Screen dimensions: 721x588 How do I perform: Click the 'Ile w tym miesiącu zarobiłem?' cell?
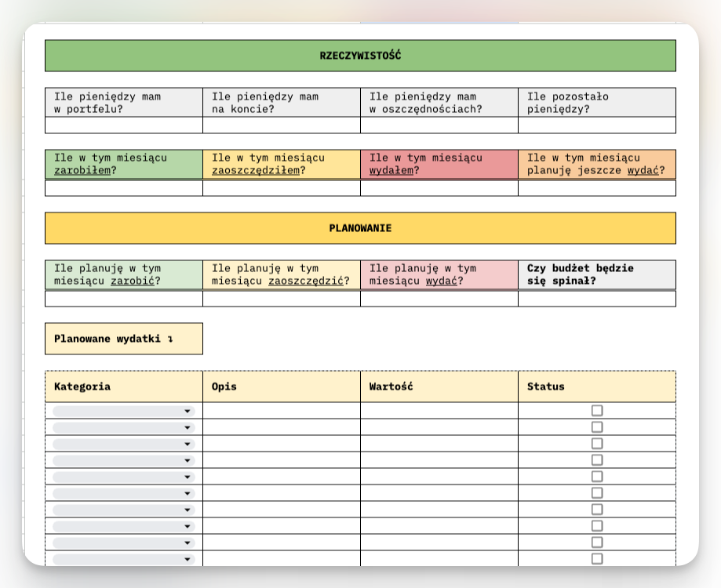click(124, 164)
